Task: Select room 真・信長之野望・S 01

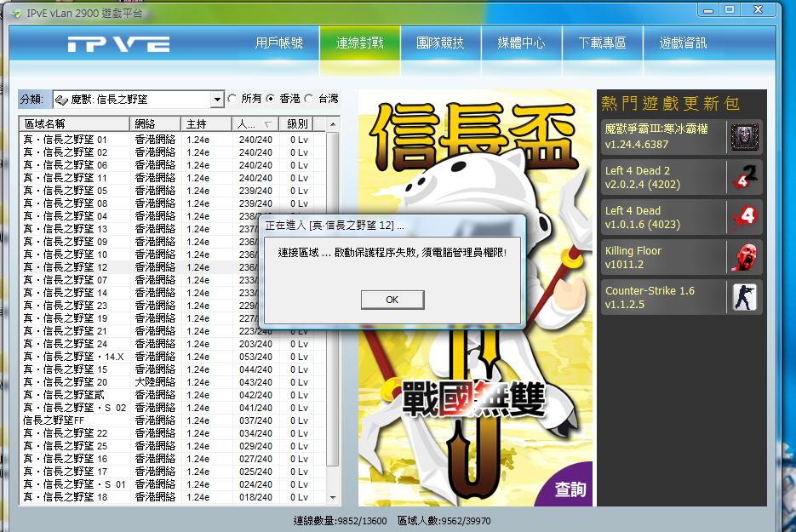Action: point(173,484)
